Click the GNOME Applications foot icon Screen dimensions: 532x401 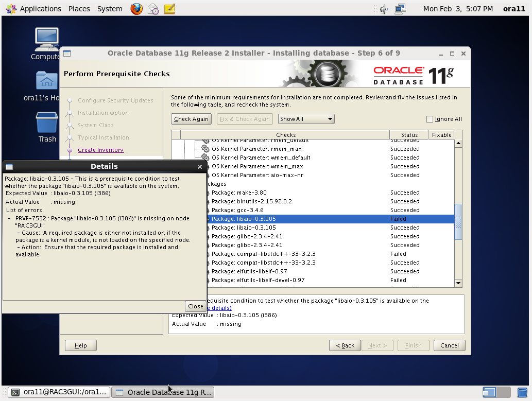pos(11,9)
